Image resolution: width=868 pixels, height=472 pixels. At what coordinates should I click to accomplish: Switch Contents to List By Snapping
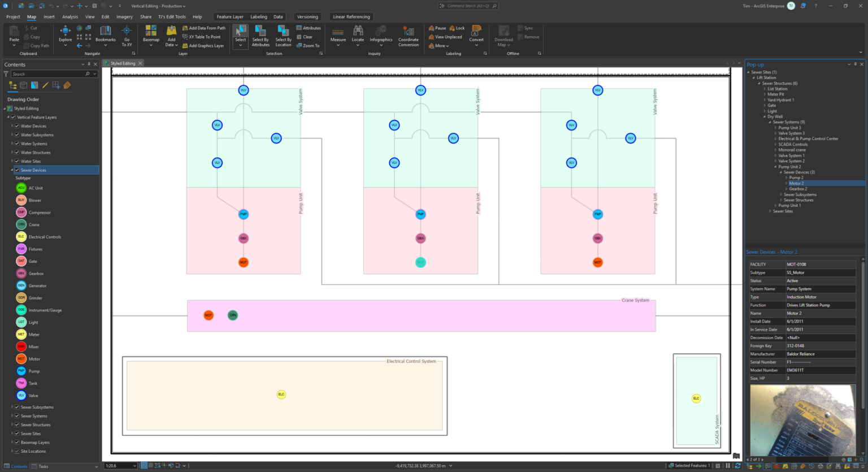pyautogui.click(x=56, y=85)
